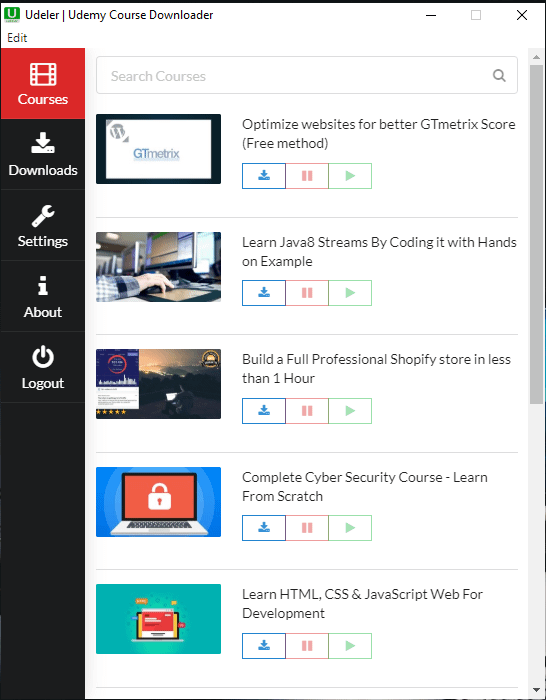
Task: Close the Udeler window
Action: (522, 15)
